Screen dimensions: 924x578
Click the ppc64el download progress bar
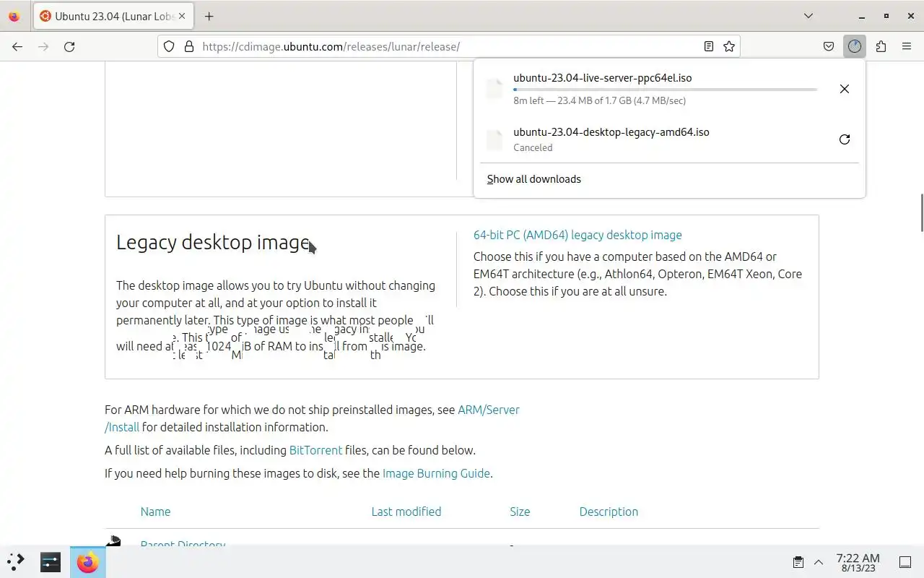(x=665, y=90)
